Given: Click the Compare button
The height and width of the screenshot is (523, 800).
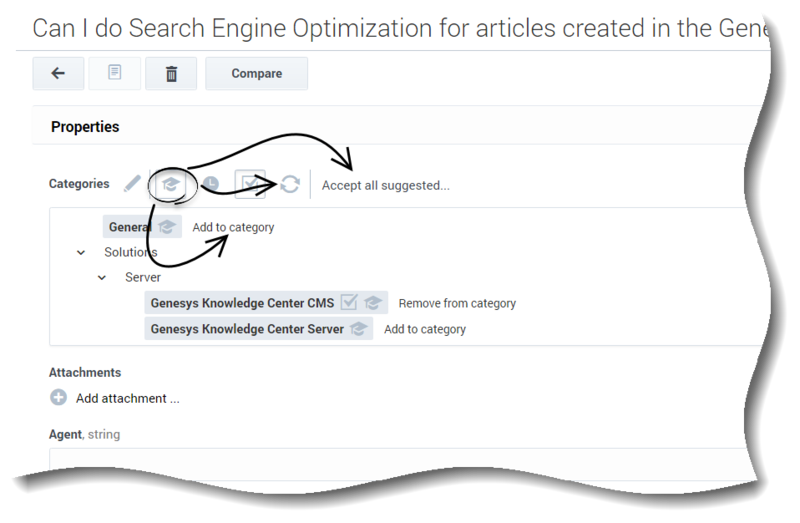Looking at the screenshot, I should [x=257, y=73].
